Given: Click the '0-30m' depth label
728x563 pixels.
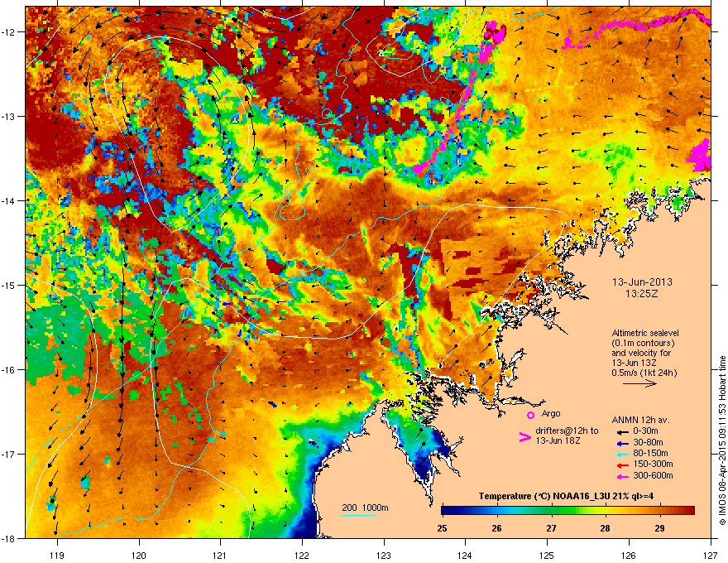Looking at the screenshot, I should (645, 431).
